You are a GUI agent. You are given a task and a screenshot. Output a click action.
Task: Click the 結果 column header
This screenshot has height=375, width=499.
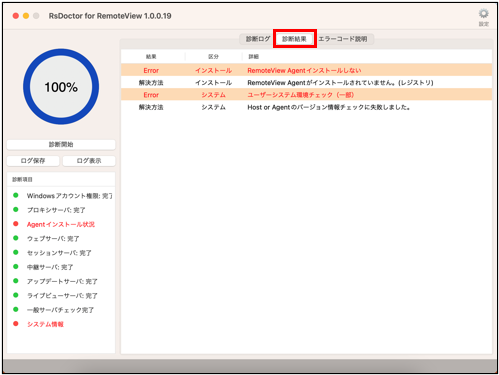coord(151,57)
